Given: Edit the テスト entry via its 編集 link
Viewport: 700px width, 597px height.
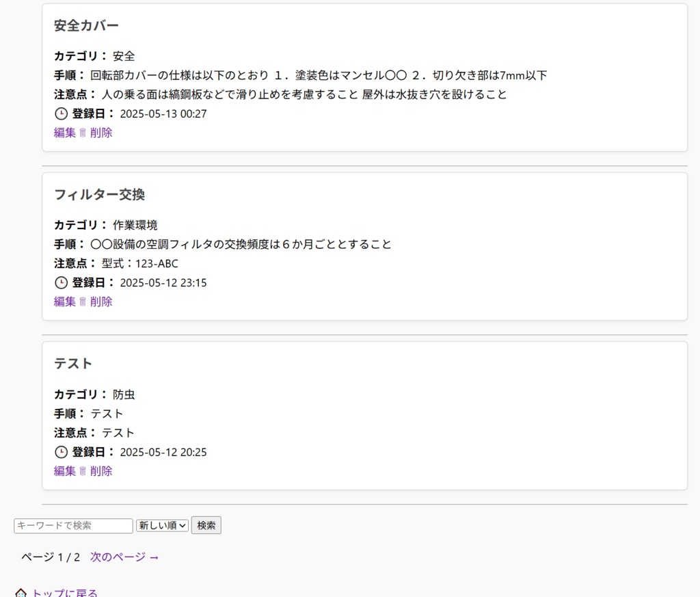Looking at the screenshot, I should pos(64,471).
